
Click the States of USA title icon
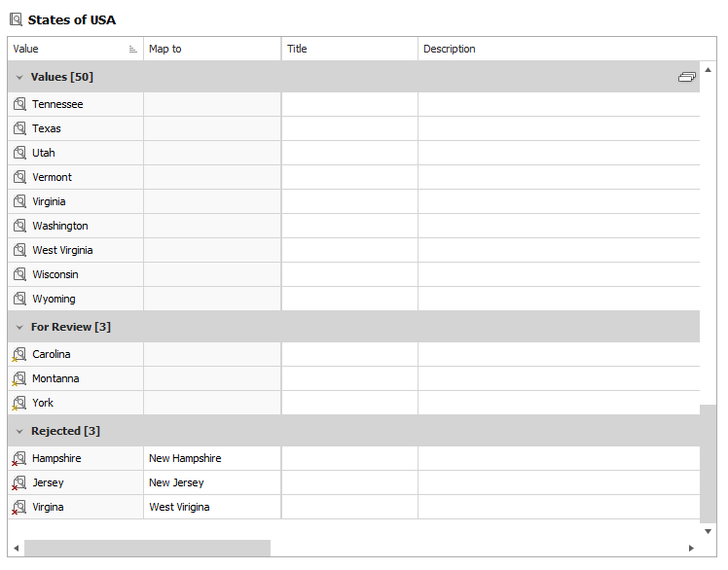pos(17,19)
